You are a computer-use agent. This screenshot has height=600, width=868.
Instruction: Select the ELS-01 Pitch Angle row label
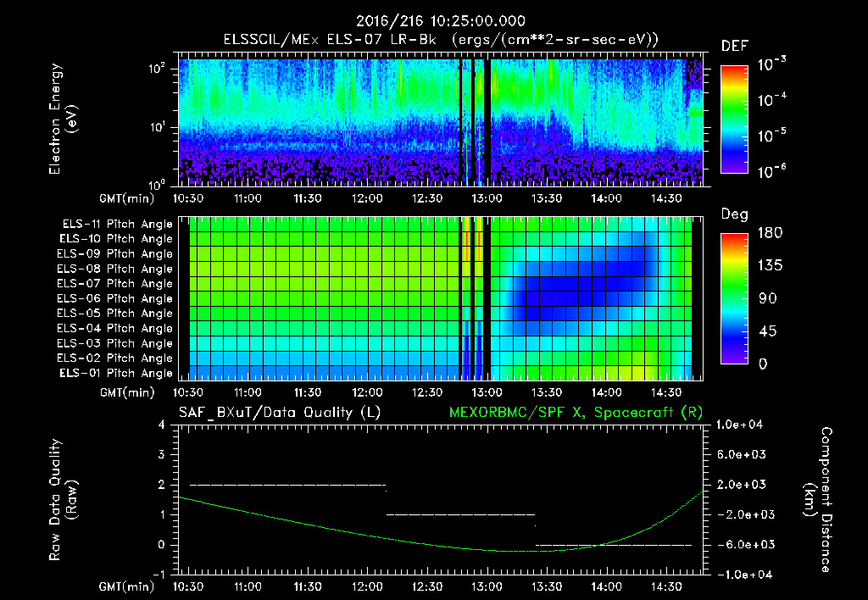(116, 373)
